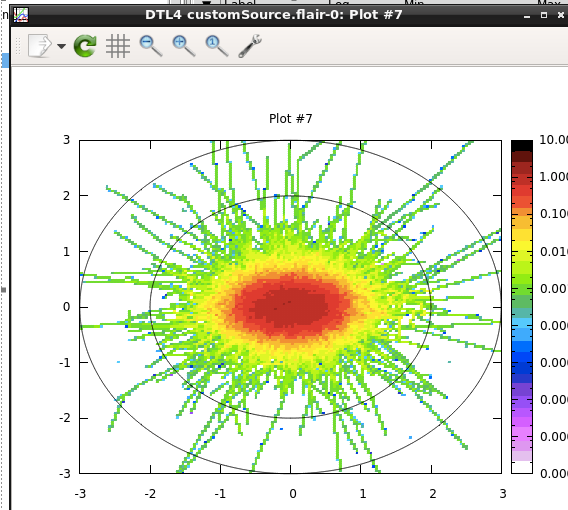568x510 pixels.
Task: Click the 'Plot #7' chart title
Action: (x=291, y=119)
